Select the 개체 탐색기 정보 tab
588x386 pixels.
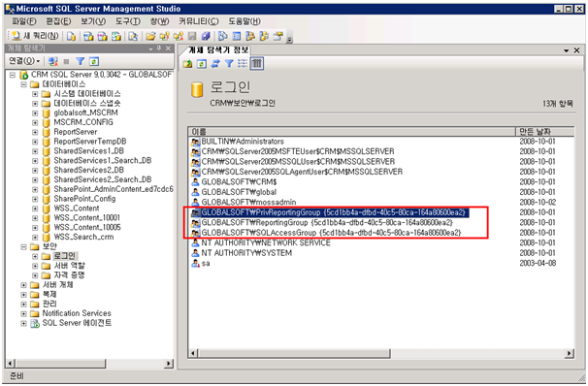(217, 49)
